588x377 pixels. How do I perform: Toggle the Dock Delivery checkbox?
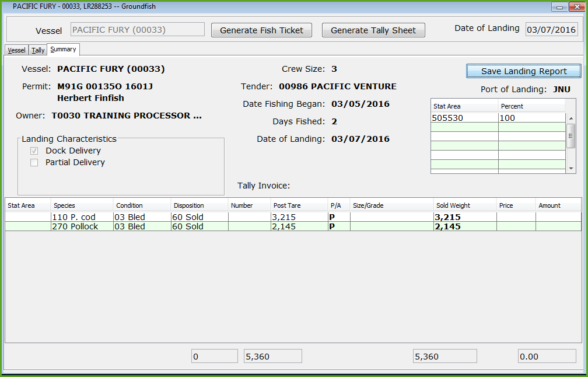click(34, 151)
